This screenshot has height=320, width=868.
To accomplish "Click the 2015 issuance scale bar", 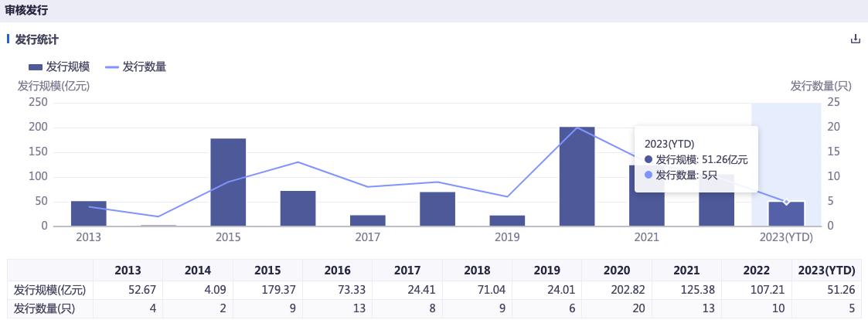I will (x=228, y=182).
